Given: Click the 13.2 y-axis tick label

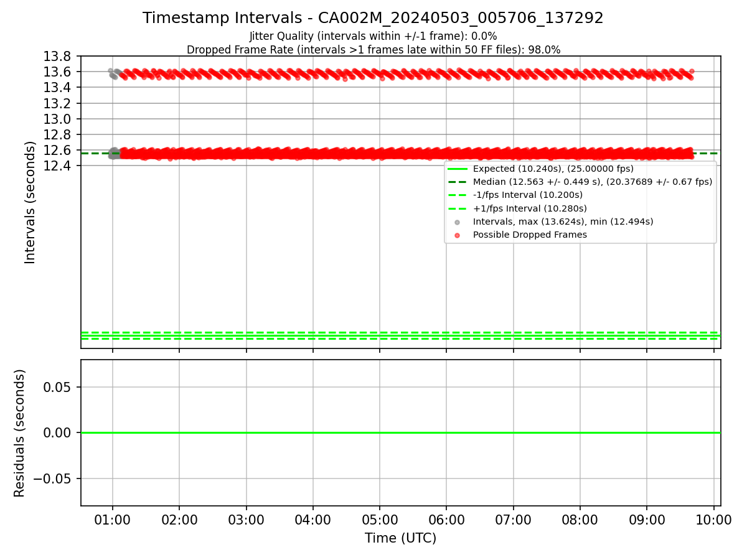Looking at the screenshot, I should 58,103.
